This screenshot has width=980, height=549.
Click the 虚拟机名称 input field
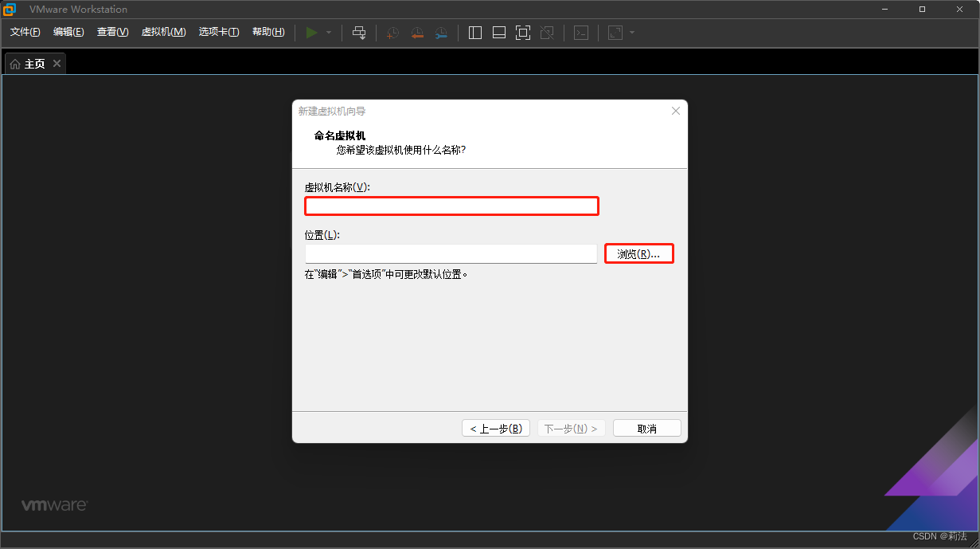point(451,206)
